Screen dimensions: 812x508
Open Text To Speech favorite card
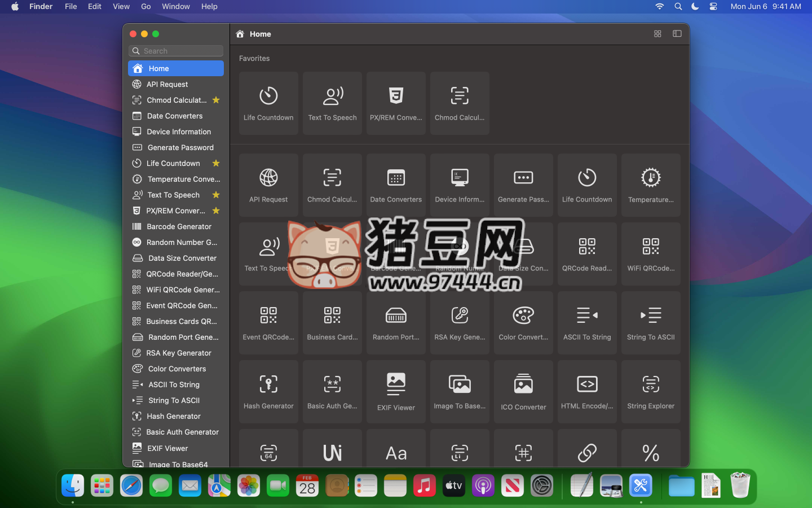[x=332, y=103]
